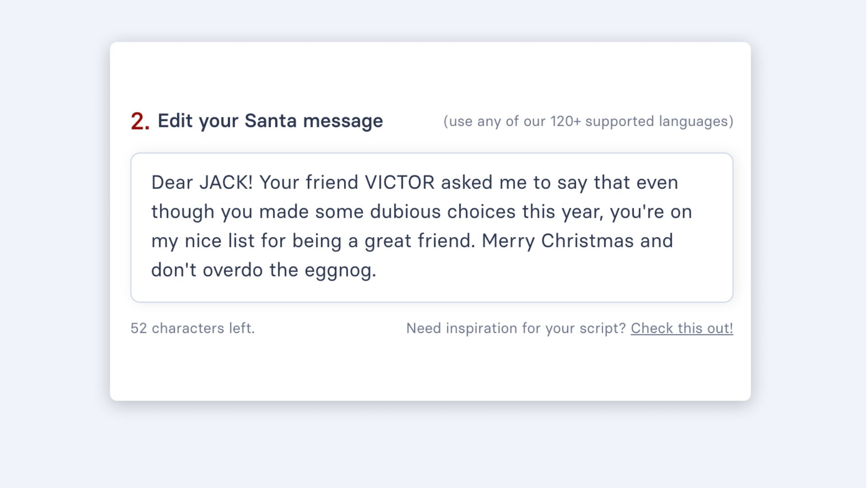Click the "120+ supported languages" hint text
868x488 pixels.
click(x=588, y=122)
